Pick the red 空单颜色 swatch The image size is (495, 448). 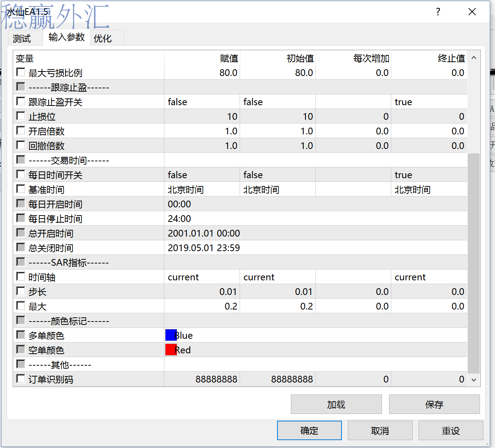click(x=171, y=350)
